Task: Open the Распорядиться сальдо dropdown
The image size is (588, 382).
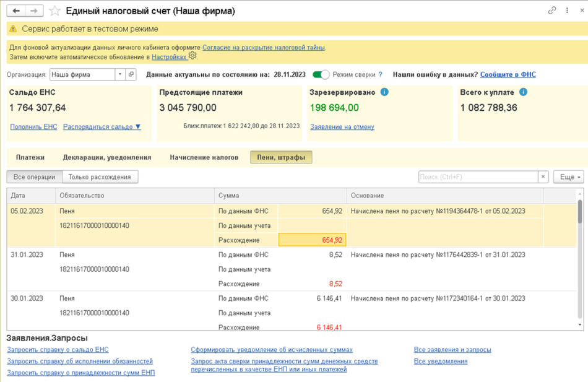Action: 102,127
